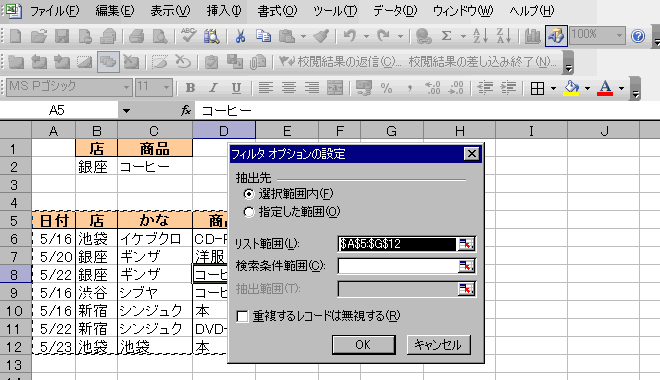Open the Help question mark icon
The width and height of the screenshot is (660, 380).
tap(638, 36)
